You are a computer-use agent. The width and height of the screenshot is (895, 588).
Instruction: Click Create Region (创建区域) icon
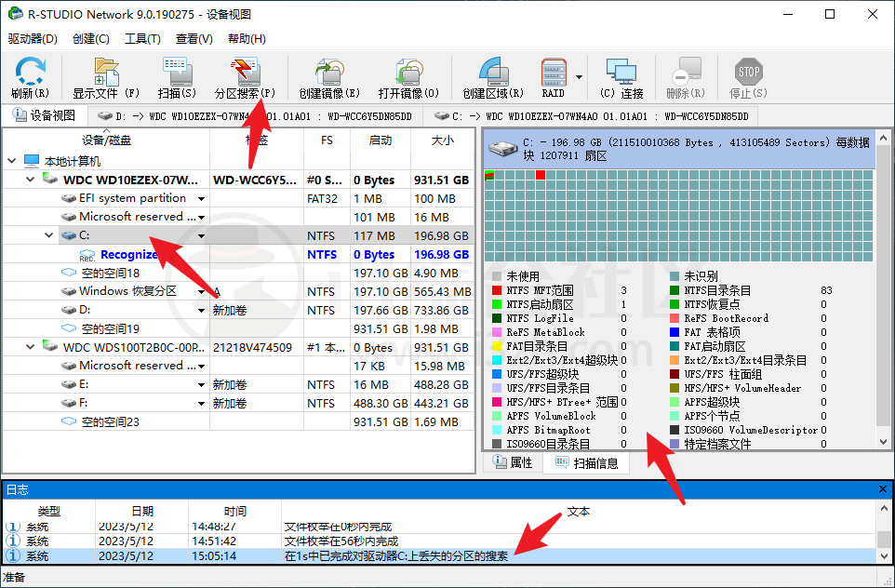click(493, 78)
